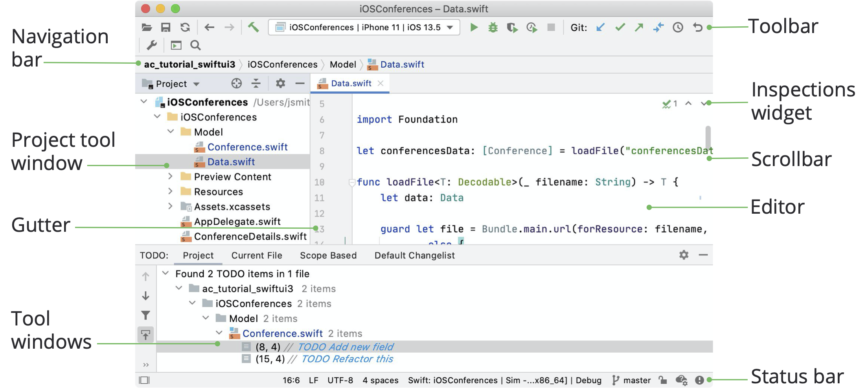
Task: Switch to the Default Changelist tab
Action: pos(415,255)
